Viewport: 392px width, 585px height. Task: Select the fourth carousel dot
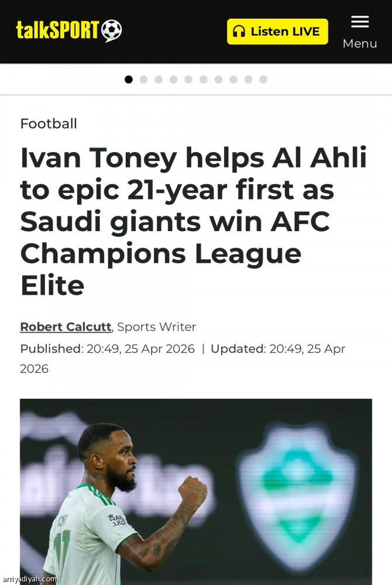pos(173,80)
